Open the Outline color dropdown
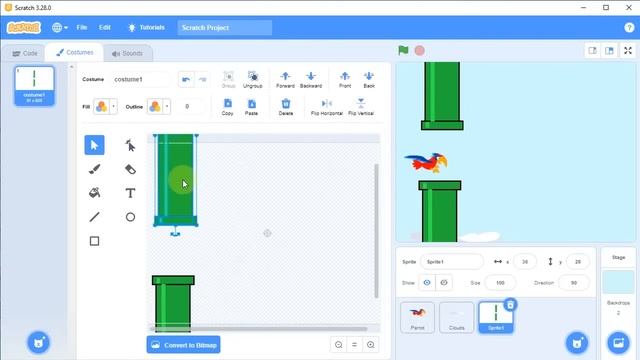 167,107
